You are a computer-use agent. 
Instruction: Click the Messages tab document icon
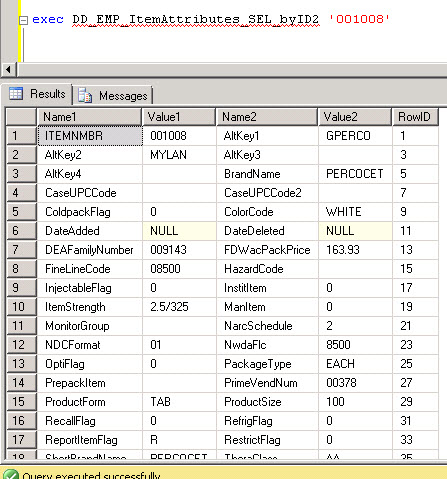(x=85, y=96)
